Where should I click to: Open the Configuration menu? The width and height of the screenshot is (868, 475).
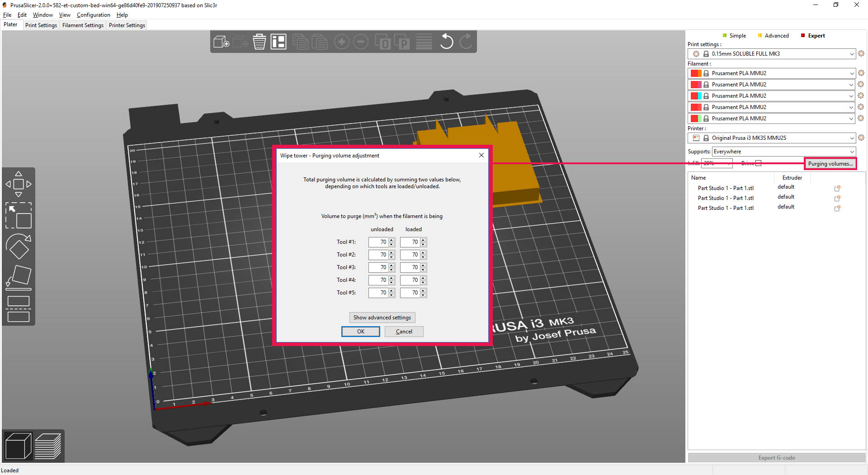pos(93,14)
